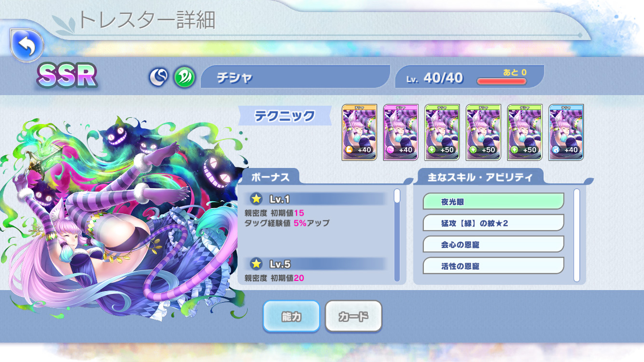This screenshot has width=644, height=362.
Task: Open the first green +50 card thumbnail
Action: (x=442, y=132)
